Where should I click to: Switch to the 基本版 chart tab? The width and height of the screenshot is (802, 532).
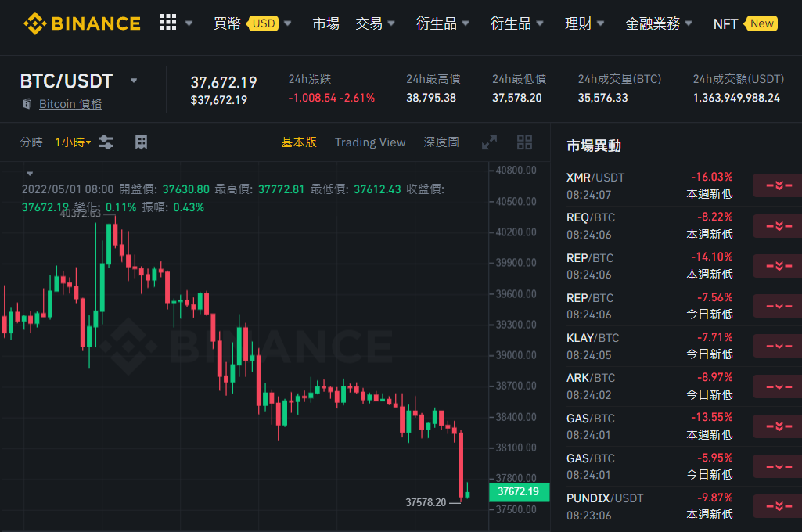click(299, 142)
